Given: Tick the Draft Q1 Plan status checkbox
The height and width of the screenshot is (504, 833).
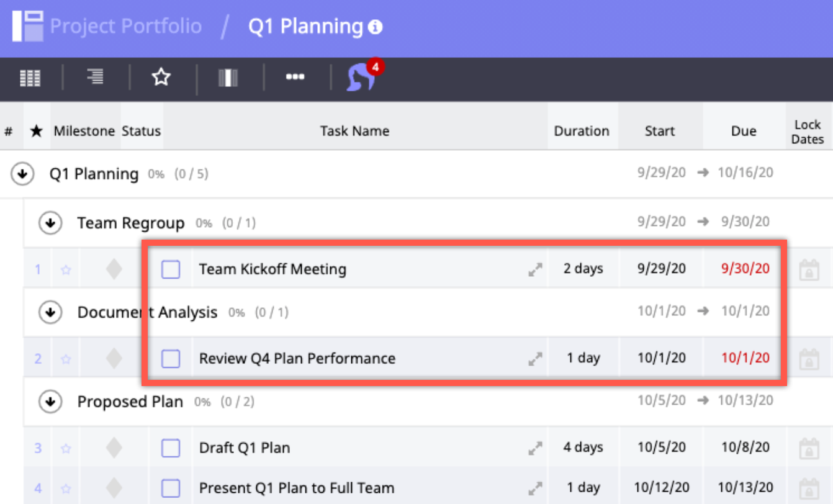Looking at the screenshot, I should click(171, 448).
